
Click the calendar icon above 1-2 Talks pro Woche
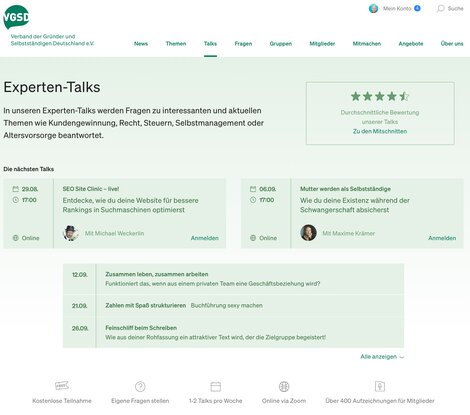216,387
